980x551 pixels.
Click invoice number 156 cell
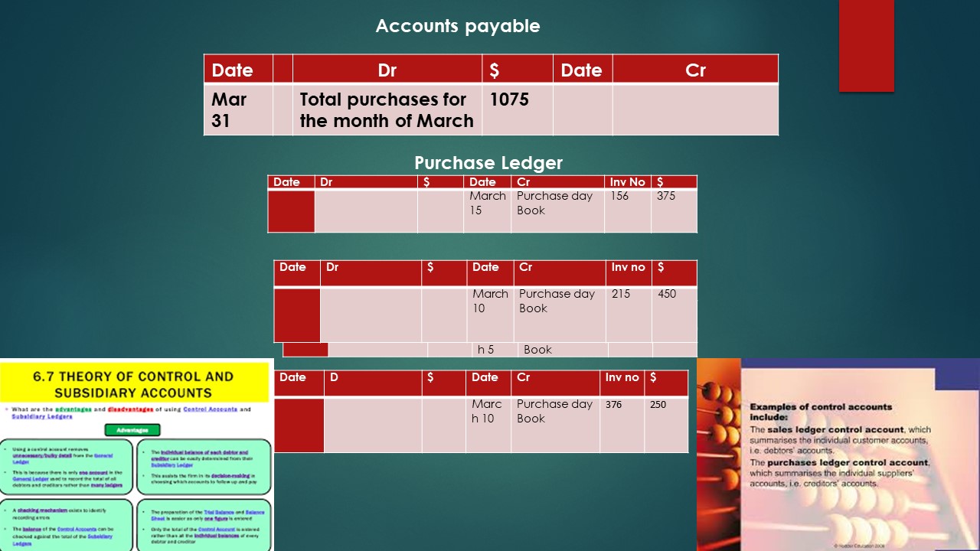pyautogui.click(x=627, y=203)
